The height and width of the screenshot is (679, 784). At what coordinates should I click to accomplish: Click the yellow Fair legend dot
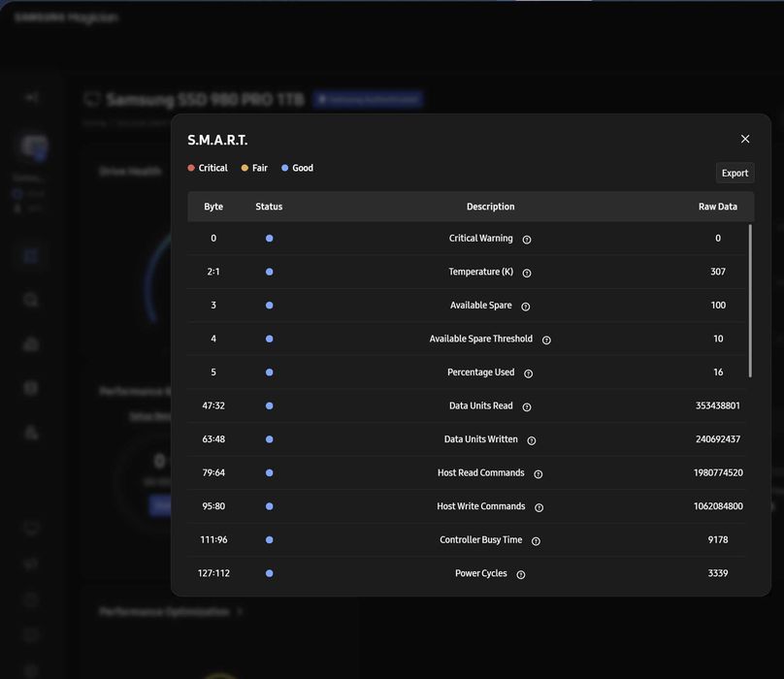(245, 168)
